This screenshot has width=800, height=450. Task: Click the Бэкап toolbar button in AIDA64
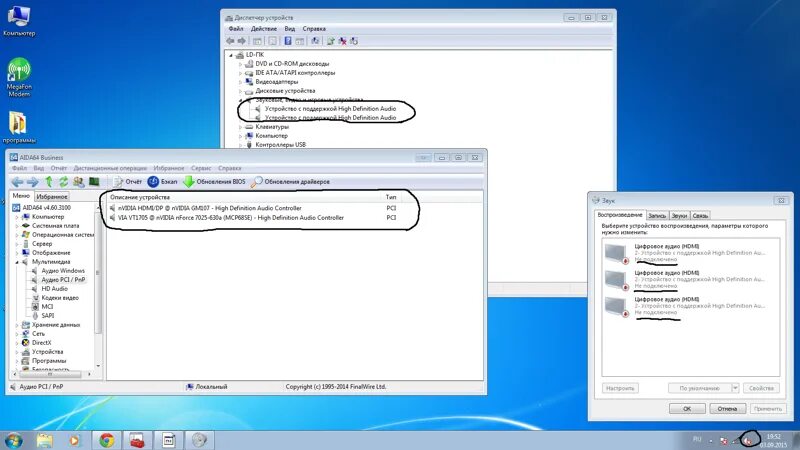point(162,182)
